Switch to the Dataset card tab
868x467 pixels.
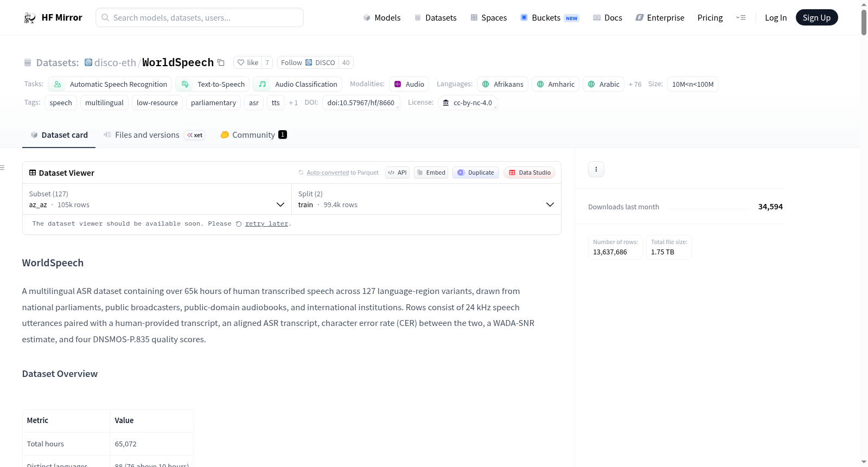pos(59,135)
